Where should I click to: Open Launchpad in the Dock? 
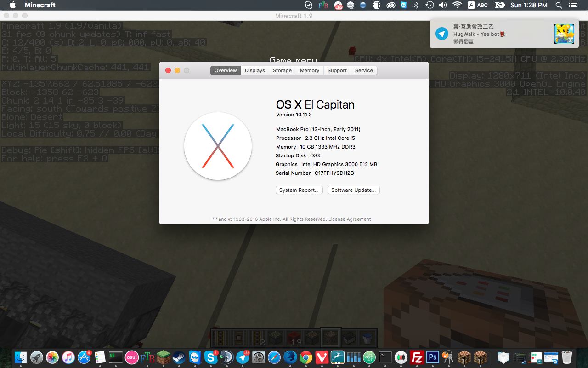37,357
